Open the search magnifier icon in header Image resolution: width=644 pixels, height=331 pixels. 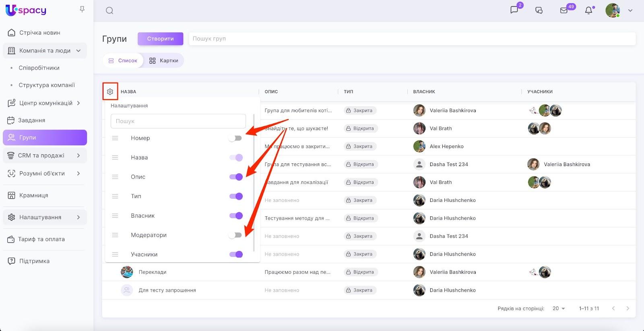[109, 10]
